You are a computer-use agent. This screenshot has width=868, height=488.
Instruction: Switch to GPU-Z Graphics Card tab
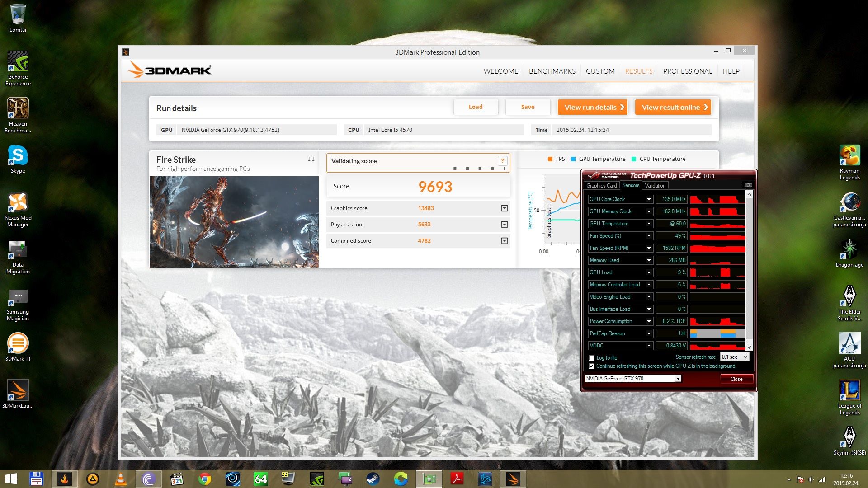(x=601, y=186)
